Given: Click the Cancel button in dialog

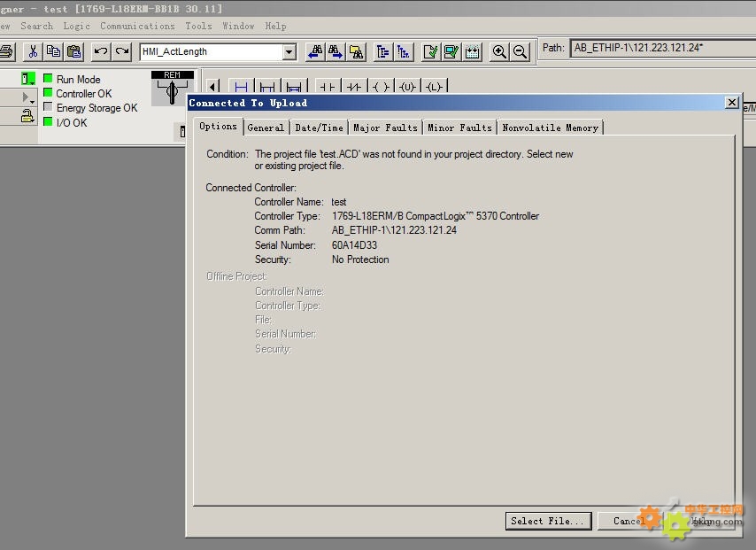Looking at the screenshot, I should (x=629, y=521).
